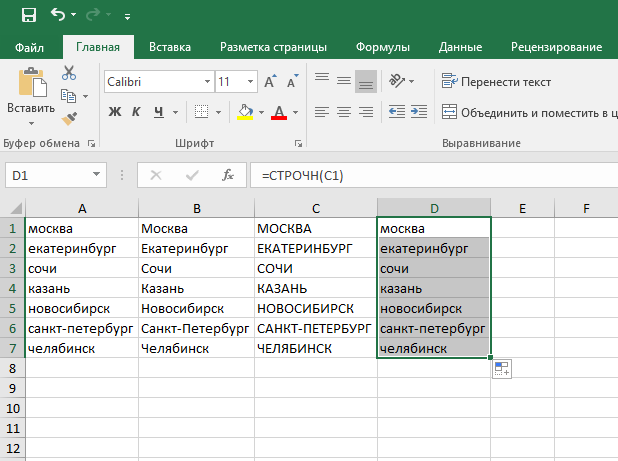Align cell text to the right
This screenshot has height=461, width=618.
pos(366,112)
